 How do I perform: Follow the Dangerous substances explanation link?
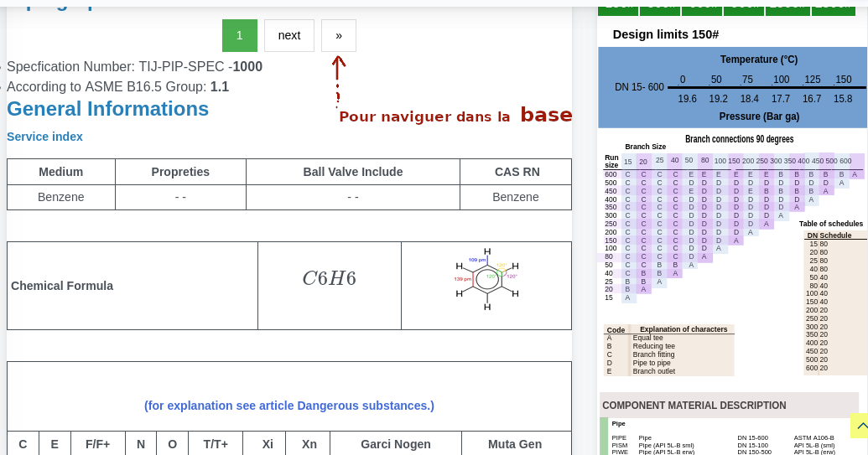(x=289, y=406)
